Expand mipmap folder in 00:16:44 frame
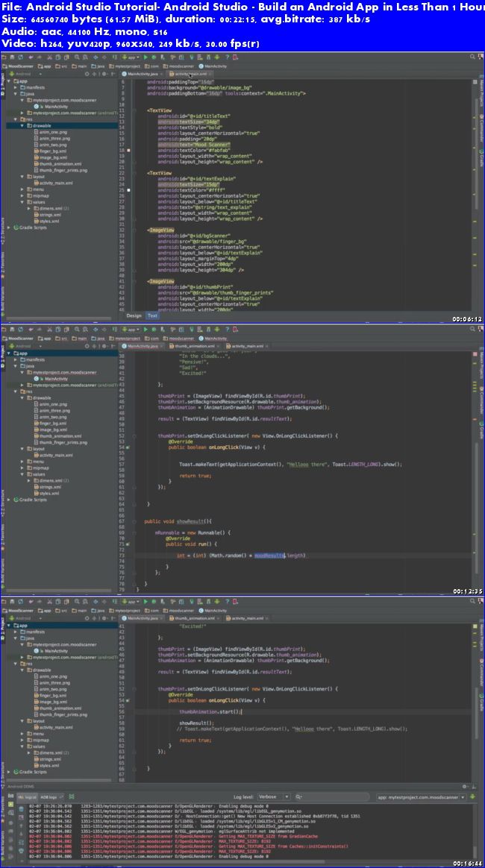 (22, 740)
